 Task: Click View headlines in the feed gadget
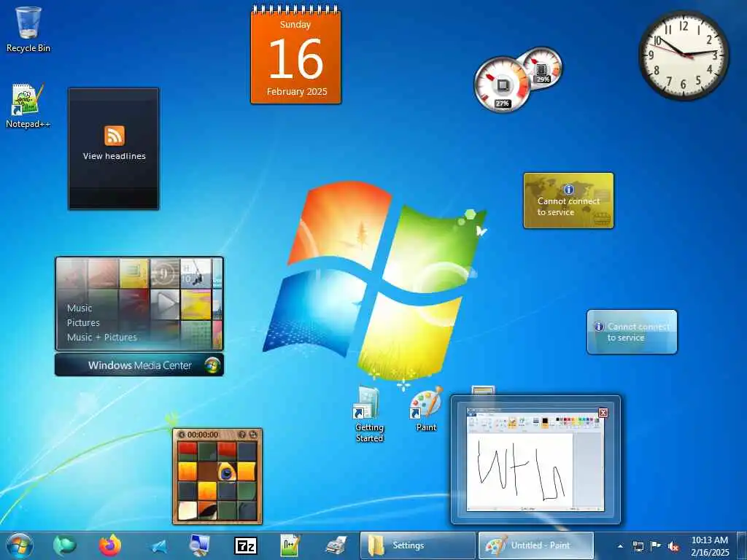point(115,156)
